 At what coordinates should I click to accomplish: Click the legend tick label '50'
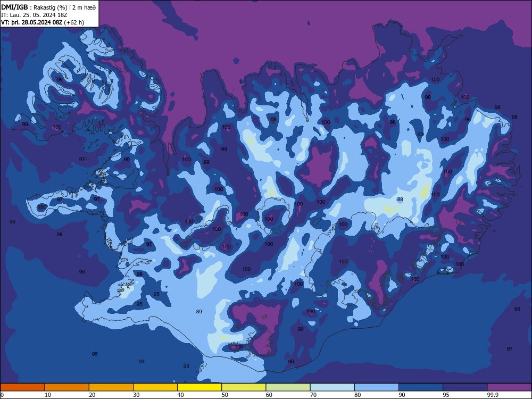click(225, 395)
